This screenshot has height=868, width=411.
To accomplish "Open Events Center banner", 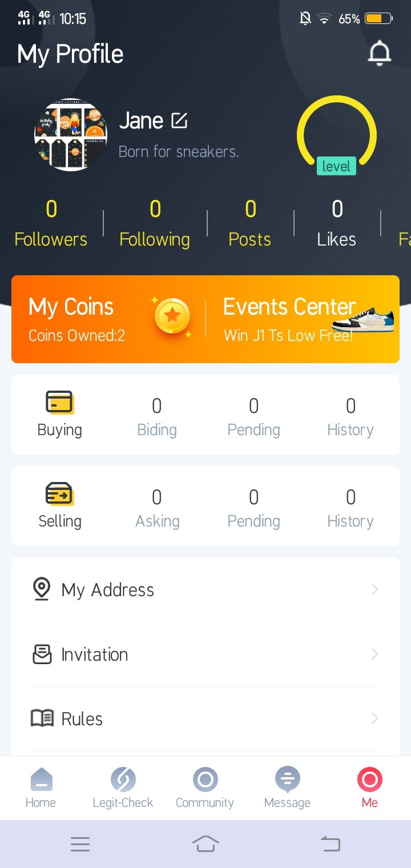I will tap(303, 319).
